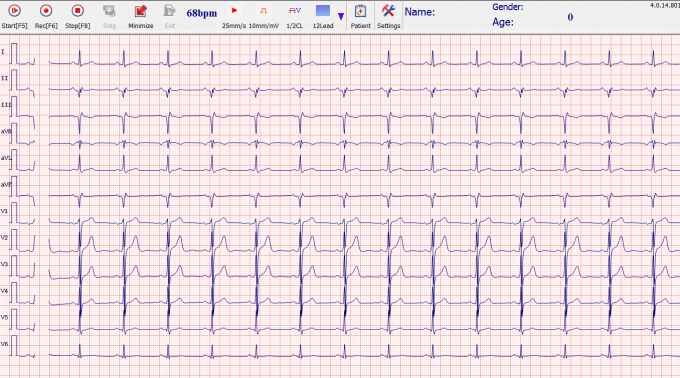Select lead I calibration pulse
Viewport: 680px width, 378px height.
(14, 54)
